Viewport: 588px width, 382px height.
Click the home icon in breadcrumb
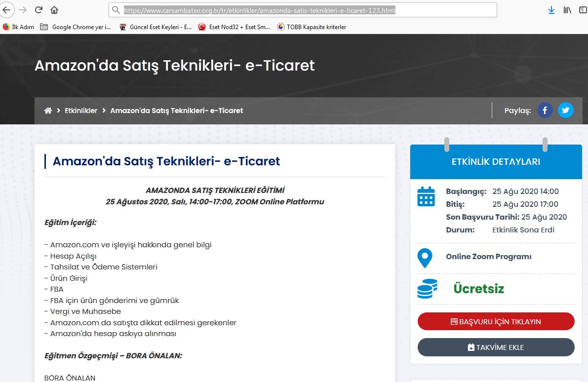(x=48, y=111)
